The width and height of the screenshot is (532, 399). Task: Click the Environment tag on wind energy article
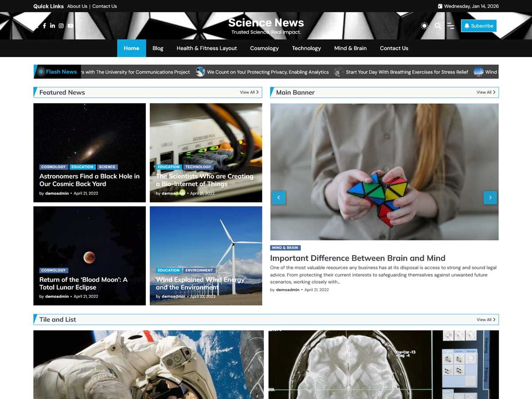tap(199, 270)
